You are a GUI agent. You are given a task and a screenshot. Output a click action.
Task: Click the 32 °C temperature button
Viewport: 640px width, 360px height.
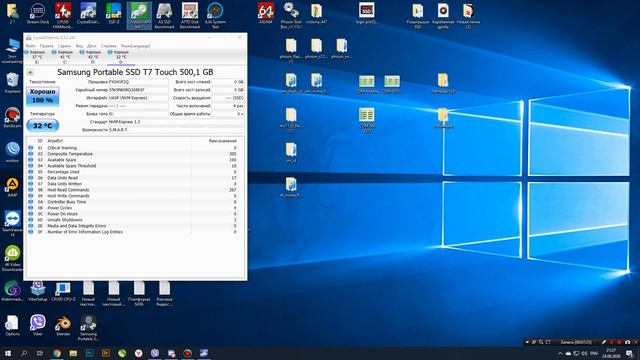coord(42,126)
